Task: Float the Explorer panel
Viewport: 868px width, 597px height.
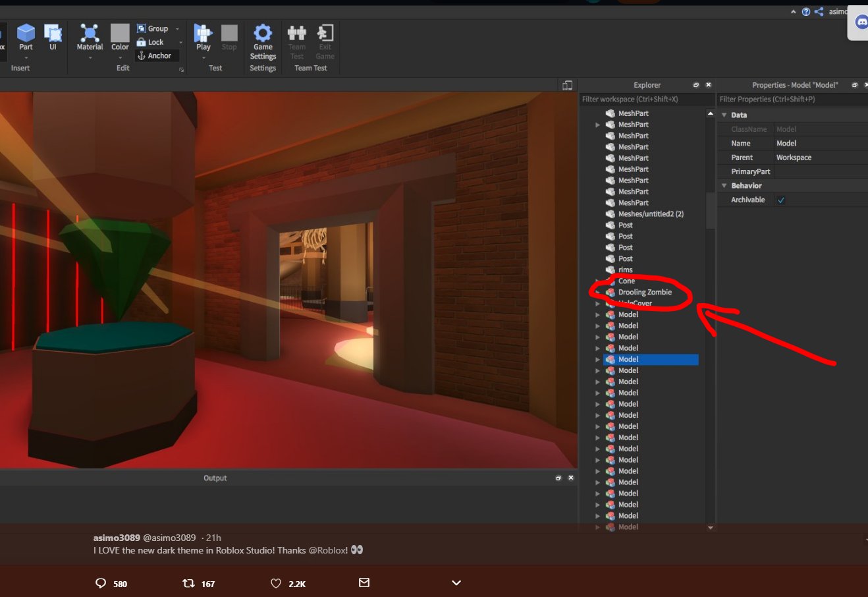Action: point(696,85)
